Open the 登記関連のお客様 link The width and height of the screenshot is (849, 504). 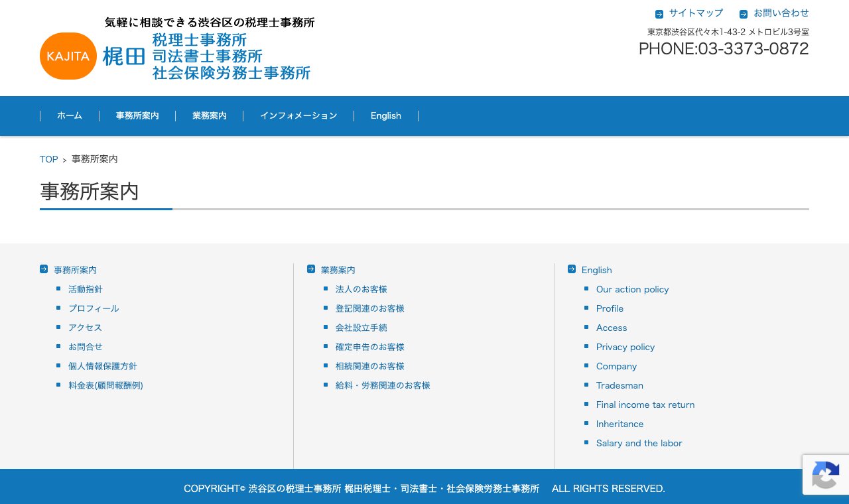pyautogui.click(x=370, y=308)
